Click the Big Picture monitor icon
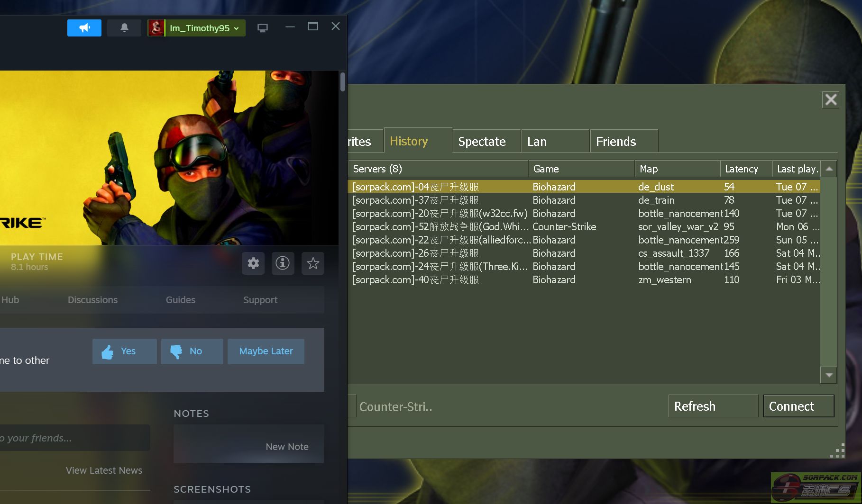Image resolution: width=862 pixels, height=504 pixels. 263,28
